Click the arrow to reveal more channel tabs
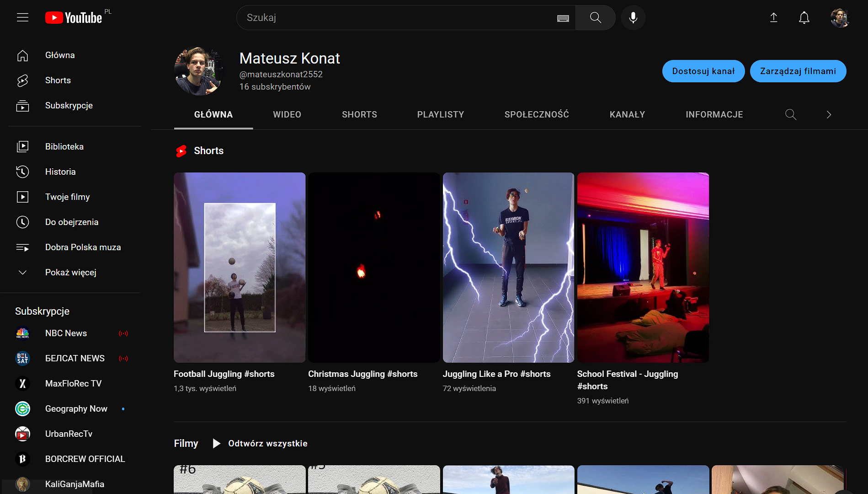The width and height of the screenshot is (868, 494). pyautogui.click(x=829, y=114)
